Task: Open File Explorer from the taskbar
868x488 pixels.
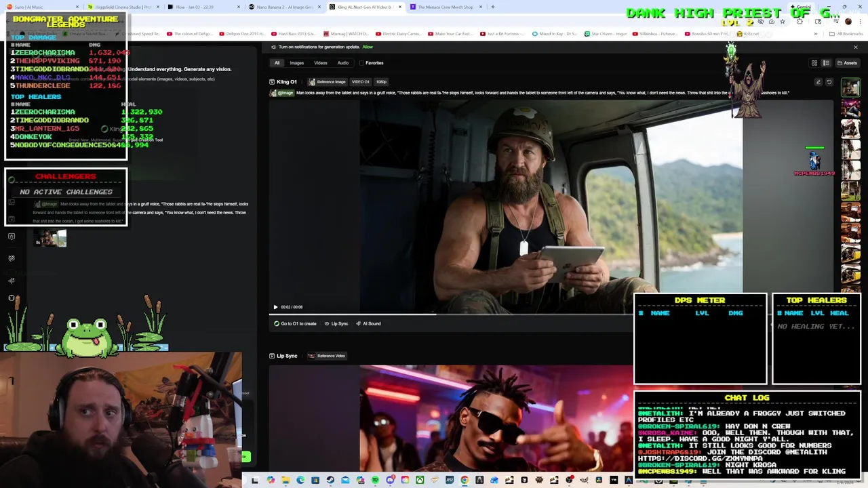Action: pos(285,481)
